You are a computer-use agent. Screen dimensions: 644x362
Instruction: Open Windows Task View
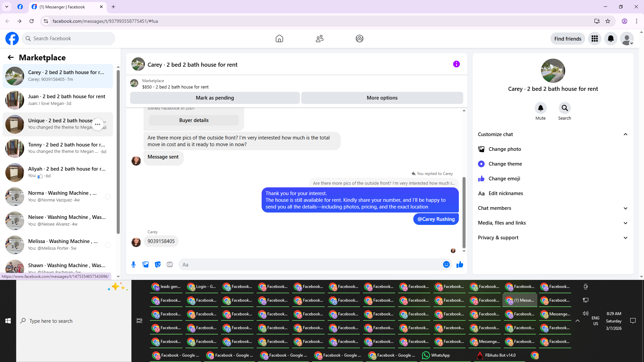pos(140,321)
